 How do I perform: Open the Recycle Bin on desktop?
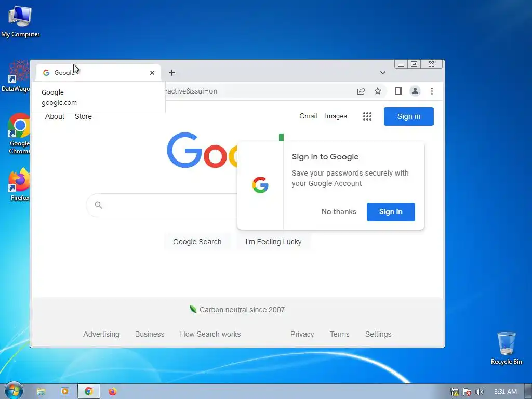pos(506,348)
